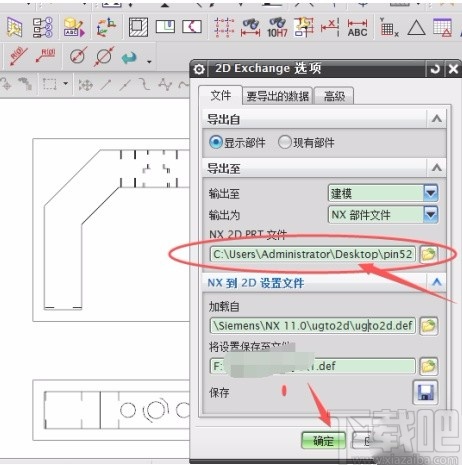Click the 10H7 tolerance binoculars icon
The width and height of the screenshot is (462, 465).
[277, 27]
